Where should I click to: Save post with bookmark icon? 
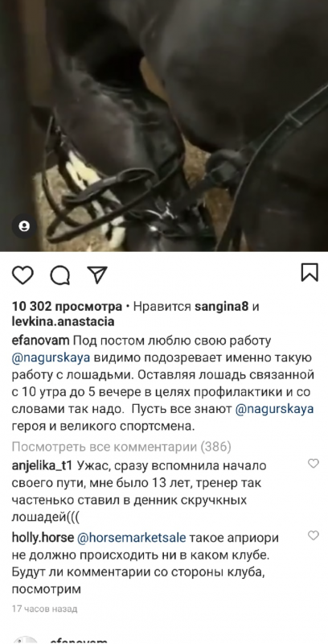coord(310,272)
